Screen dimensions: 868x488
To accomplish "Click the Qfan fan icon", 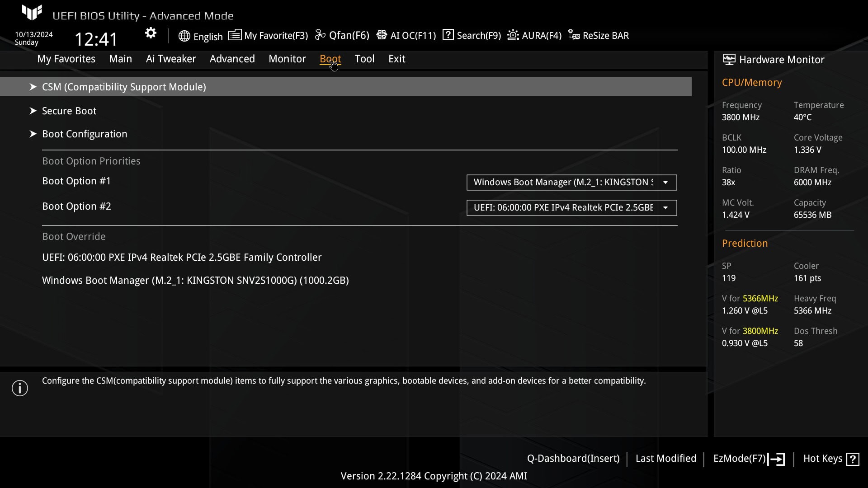I will click(320, 35).
